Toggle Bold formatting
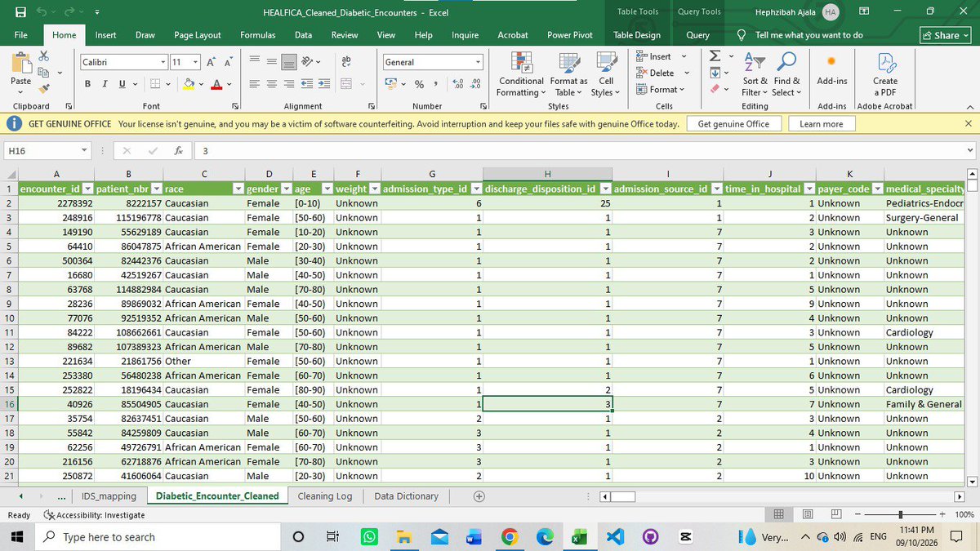The height and width of the screenshot is (551, 980). pyautogui.click(x=87, y=84)
